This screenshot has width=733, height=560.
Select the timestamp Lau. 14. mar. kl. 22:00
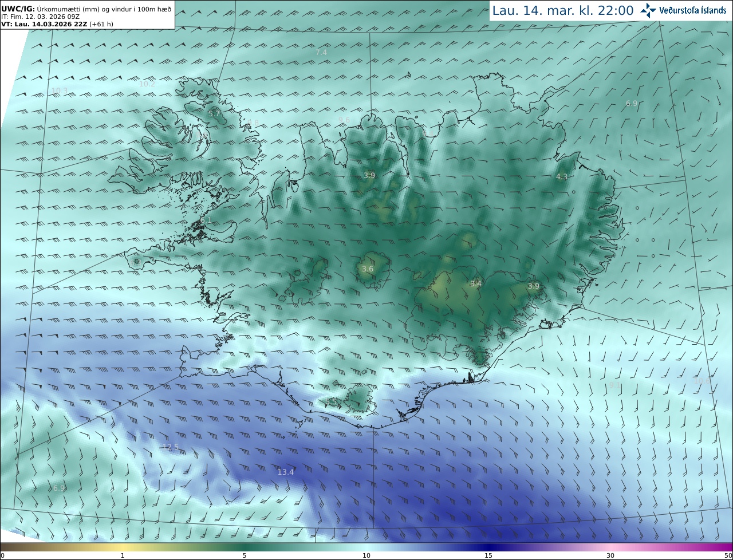pos(563,11)
